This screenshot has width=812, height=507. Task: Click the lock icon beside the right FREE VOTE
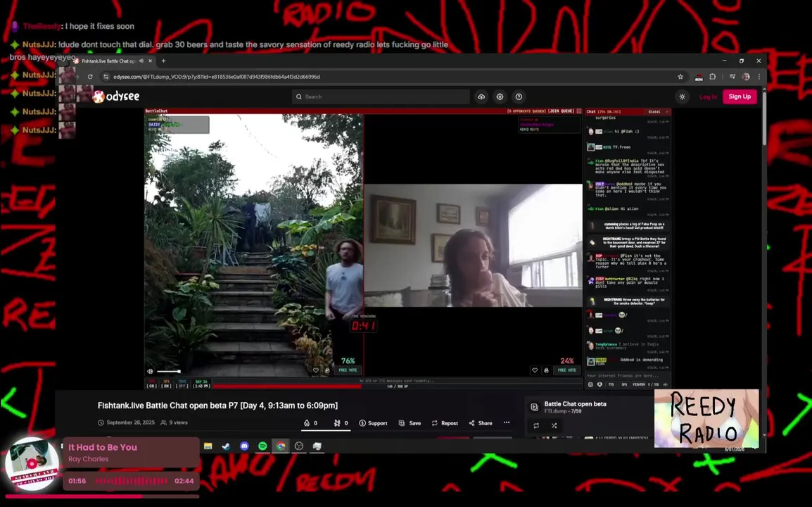546,370
